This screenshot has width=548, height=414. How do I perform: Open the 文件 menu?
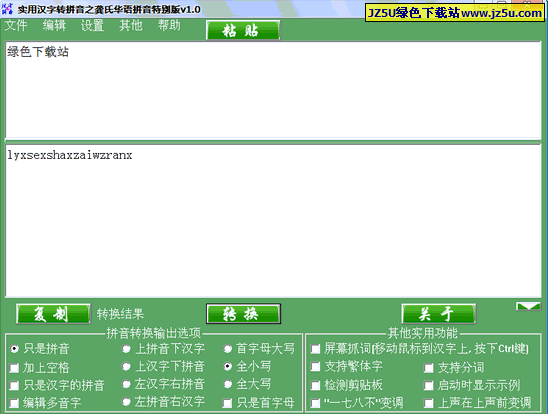pyautogui.click(x=16, y=26)
